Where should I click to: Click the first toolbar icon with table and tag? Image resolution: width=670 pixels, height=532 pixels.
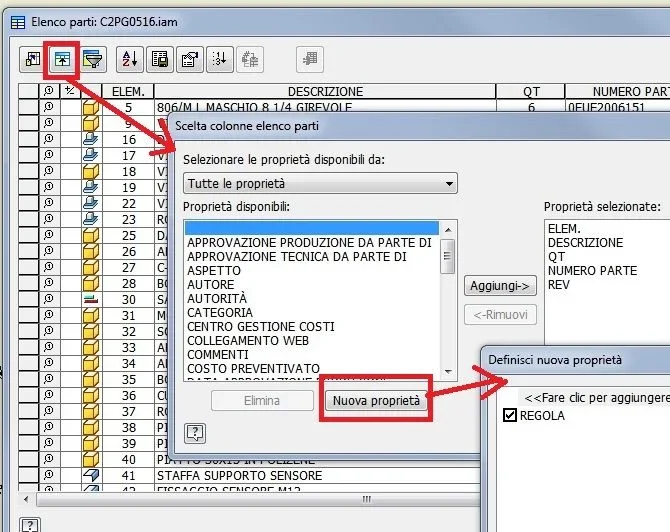32,59
